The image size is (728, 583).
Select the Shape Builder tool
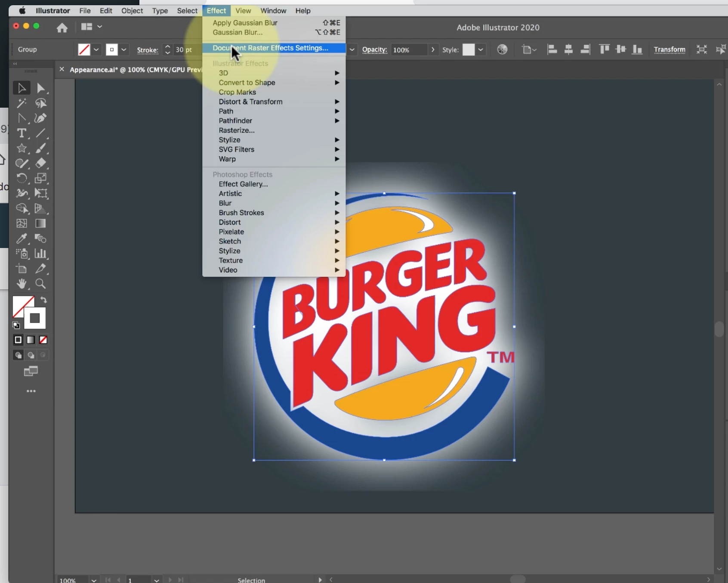22,208
